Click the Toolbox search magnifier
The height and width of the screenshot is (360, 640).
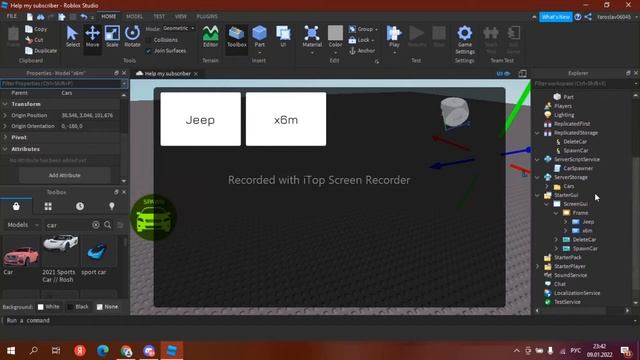[x=107, y=225]
